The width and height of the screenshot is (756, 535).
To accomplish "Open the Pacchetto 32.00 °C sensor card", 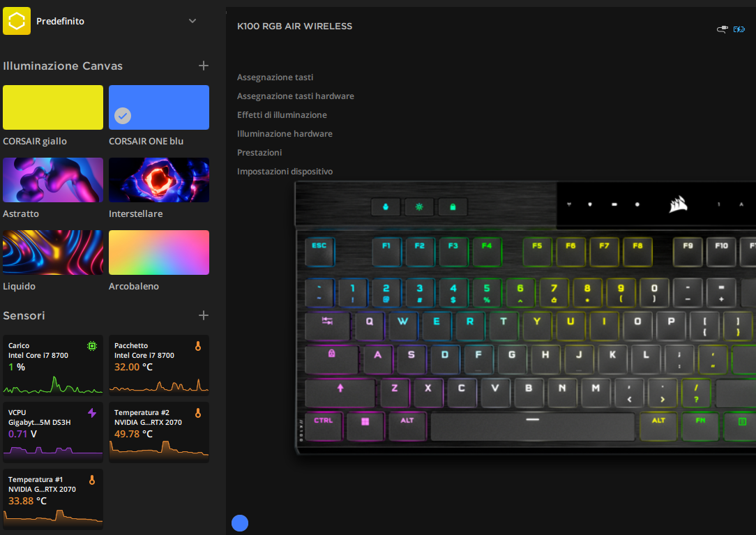I will coord(159,366).
